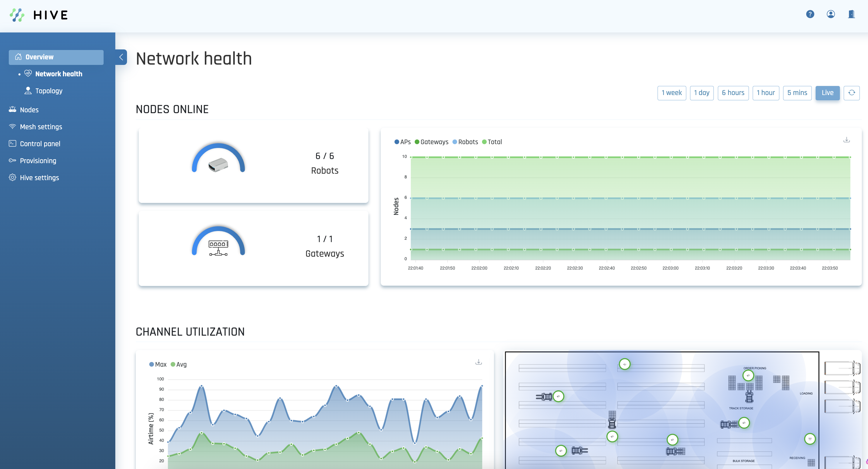Screen dimensions: 868x469
Task: Click node marker near RECEIVING area
Action: [810, 439]
